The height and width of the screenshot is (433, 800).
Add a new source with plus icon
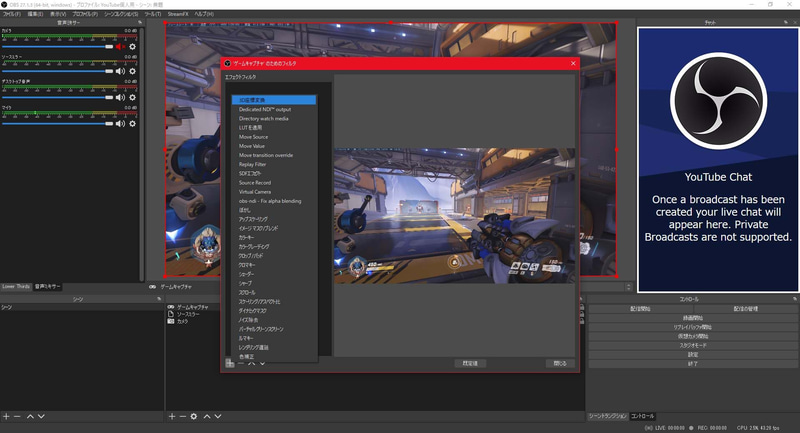click(172, 416)
